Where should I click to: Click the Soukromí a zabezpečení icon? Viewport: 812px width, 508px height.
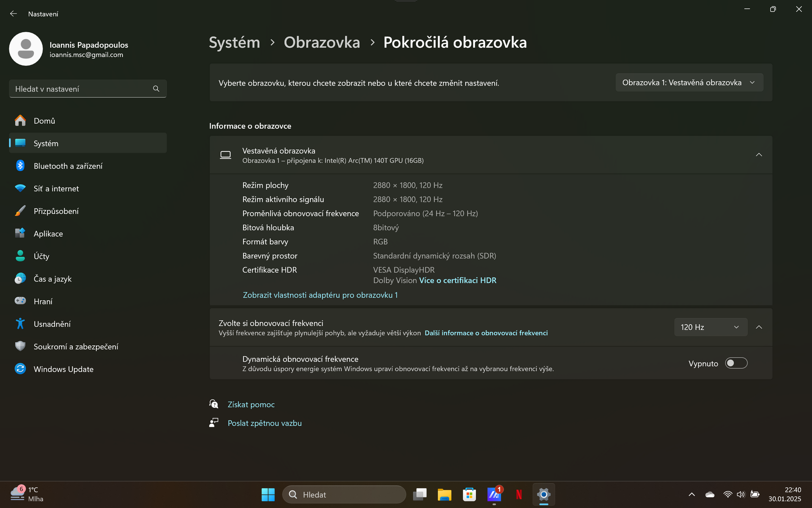tap(19, 346)
